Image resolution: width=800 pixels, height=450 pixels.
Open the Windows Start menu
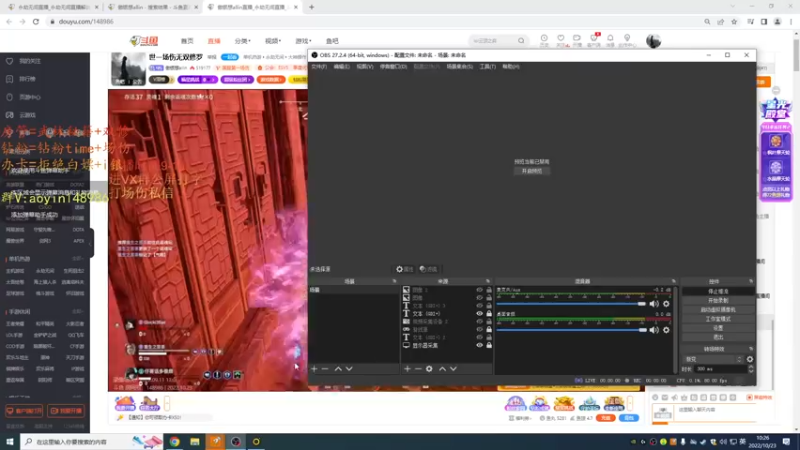[10, 442]
